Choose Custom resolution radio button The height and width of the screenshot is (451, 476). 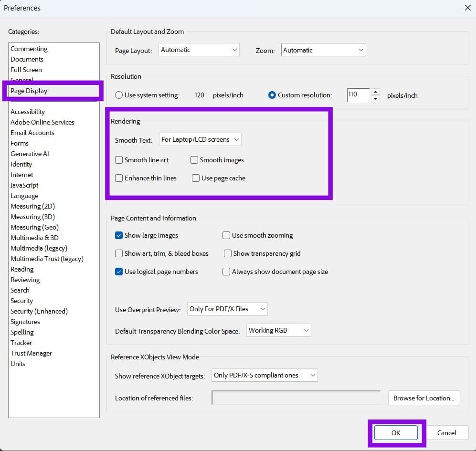[x=272, y=95]
